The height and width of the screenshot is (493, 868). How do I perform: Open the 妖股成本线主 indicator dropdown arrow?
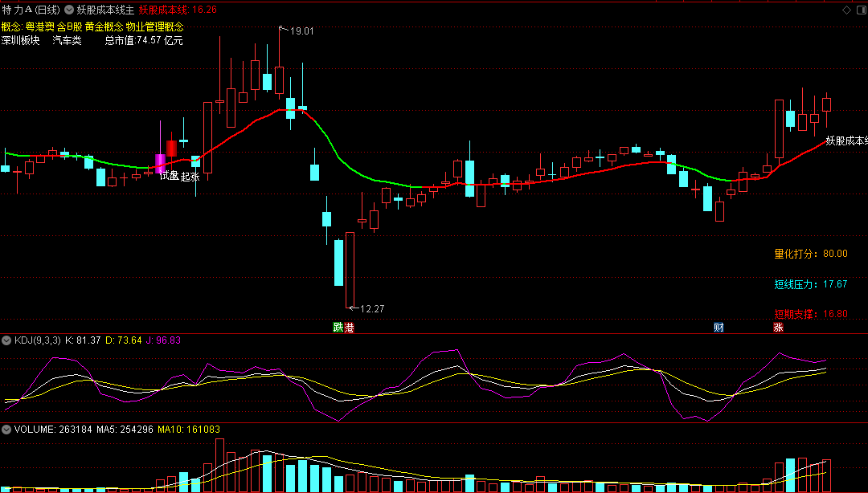click(x=69, y=10)
